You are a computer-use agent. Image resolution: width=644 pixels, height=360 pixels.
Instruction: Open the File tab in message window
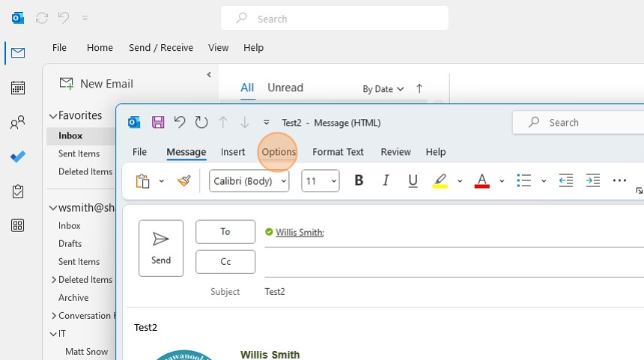(x=139, y=152)
